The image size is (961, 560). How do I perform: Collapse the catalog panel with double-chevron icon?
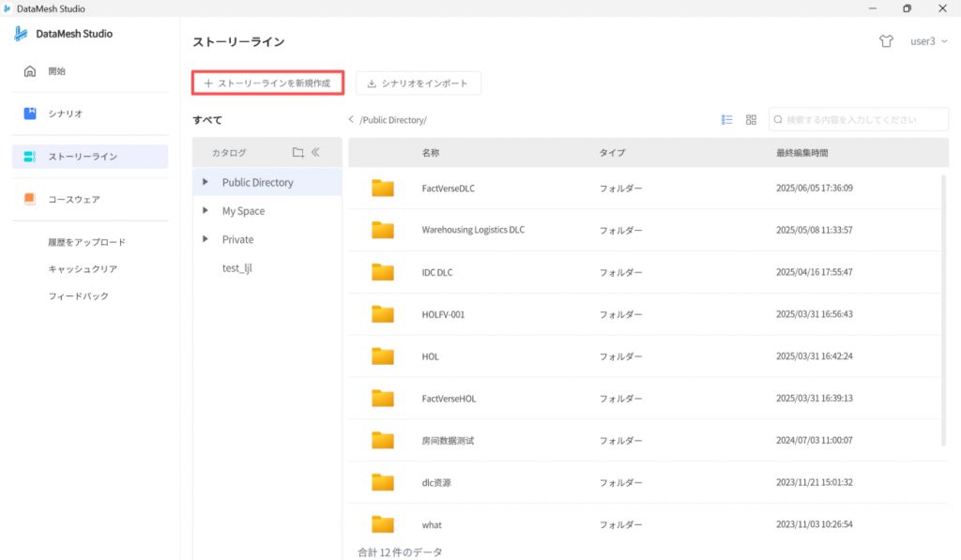[x=316, y=152]
